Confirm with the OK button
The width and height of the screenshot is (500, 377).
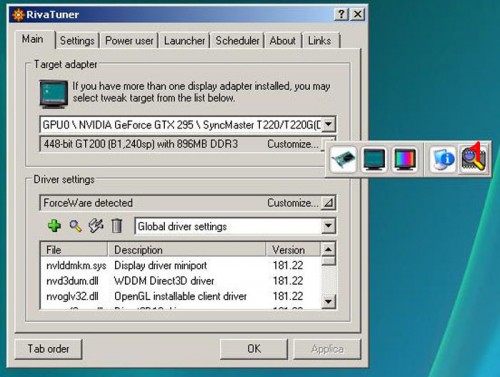click(x=254, y=349)
